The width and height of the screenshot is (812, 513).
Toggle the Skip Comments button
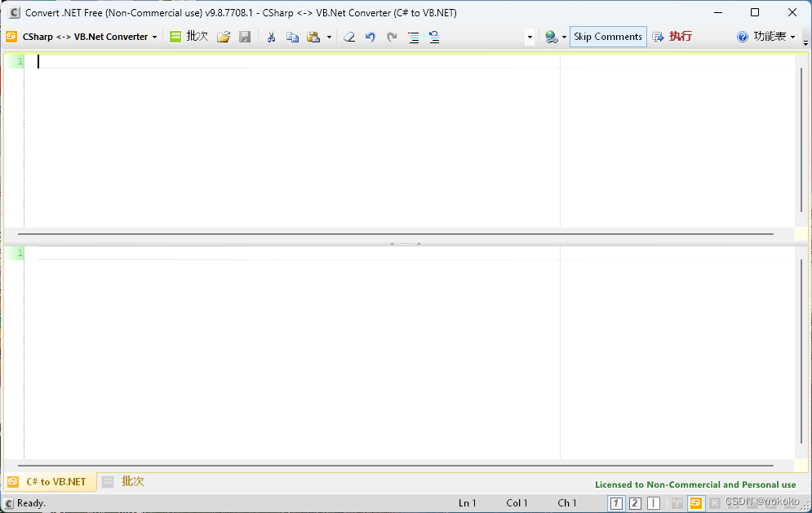608,37
